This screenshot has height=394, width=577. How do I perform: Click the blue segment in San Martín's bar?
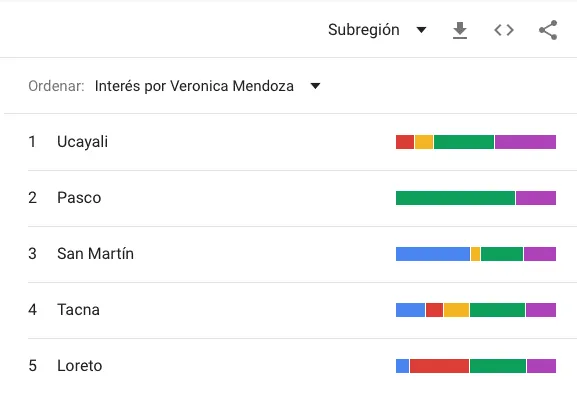point(433,254)
